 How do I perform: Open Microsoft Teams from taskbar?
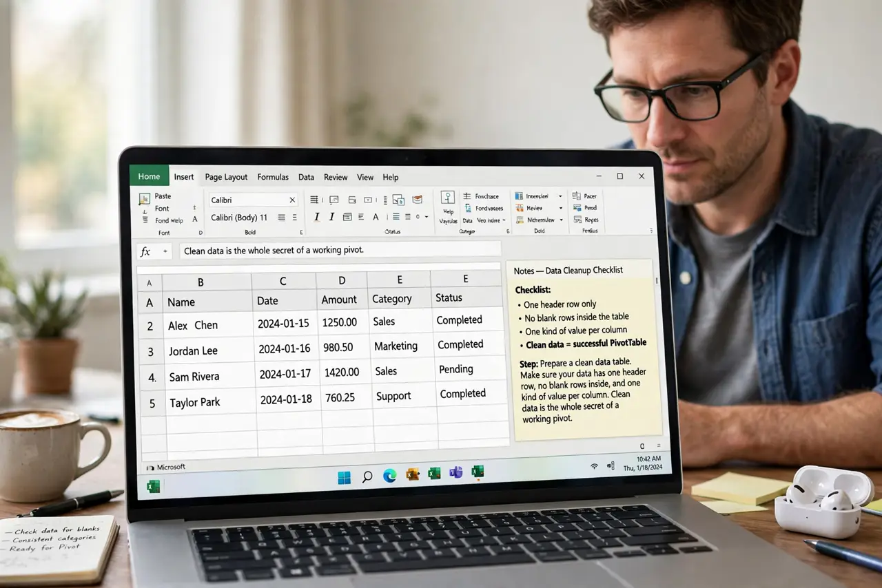coord(455,472)
